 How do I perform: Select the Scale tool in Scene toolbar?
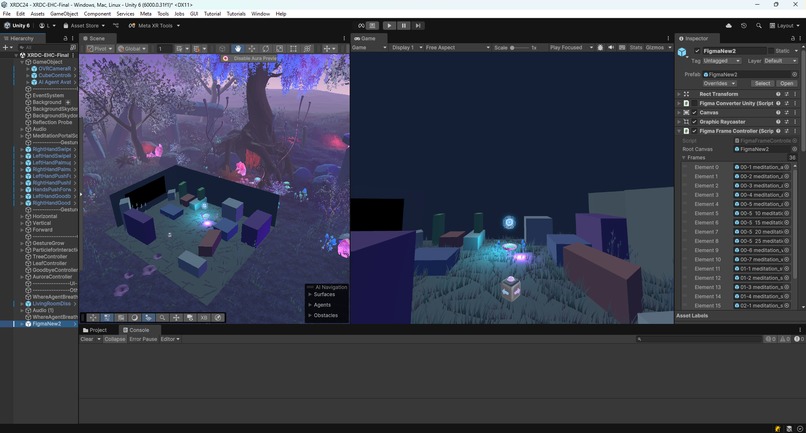pos(280,48)
